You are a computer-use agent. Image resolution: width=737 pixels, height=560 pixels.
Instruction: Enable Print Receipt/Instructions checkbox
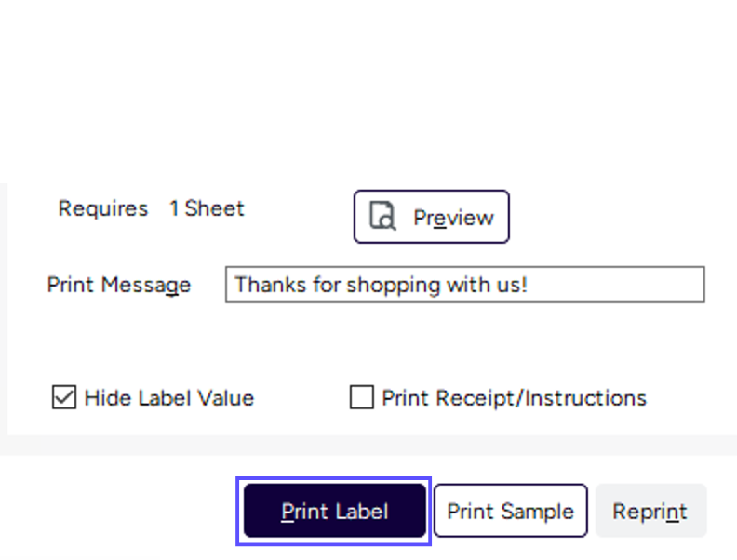coord(361,398)
